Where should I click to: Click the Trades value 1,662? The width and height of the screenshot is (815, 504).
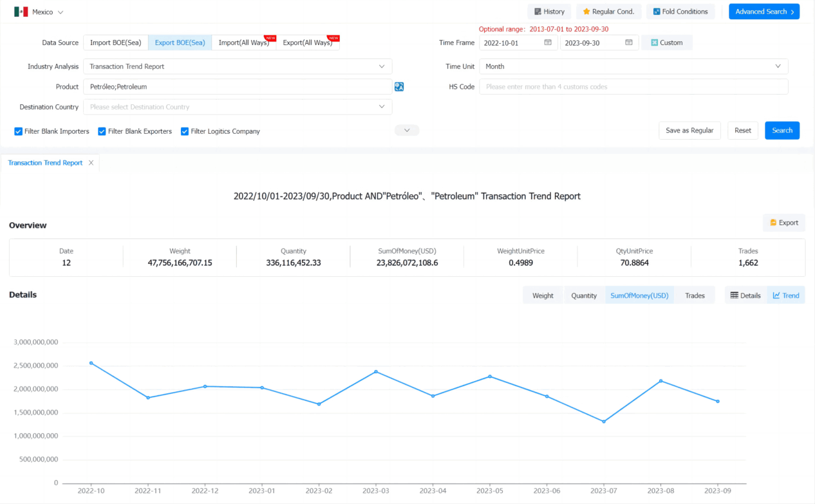[748, 263]
